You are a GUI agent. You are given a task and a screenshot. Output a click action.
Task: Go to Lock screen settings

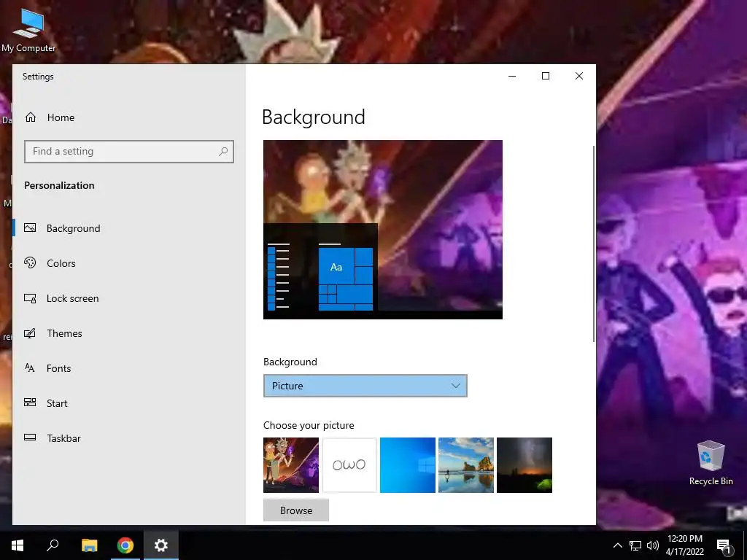(x=128, y=298)
